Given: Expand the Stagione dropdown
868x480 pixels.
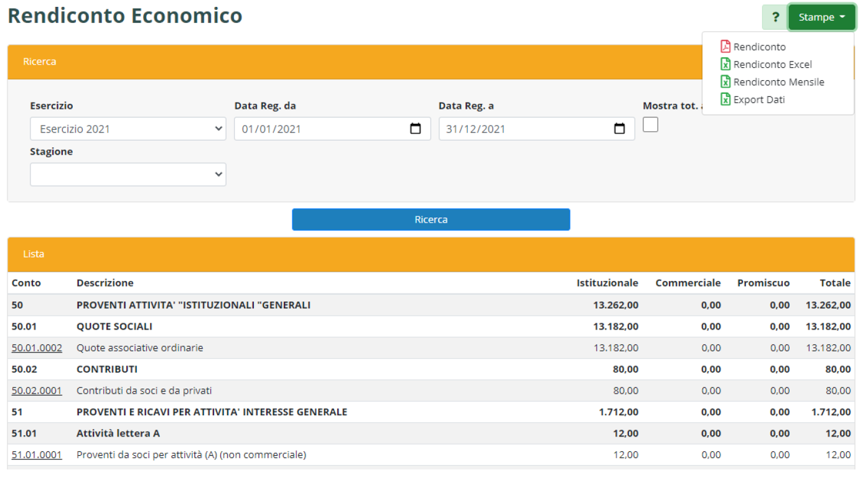Looking at the screenshot, I should (x=128, y=175).
